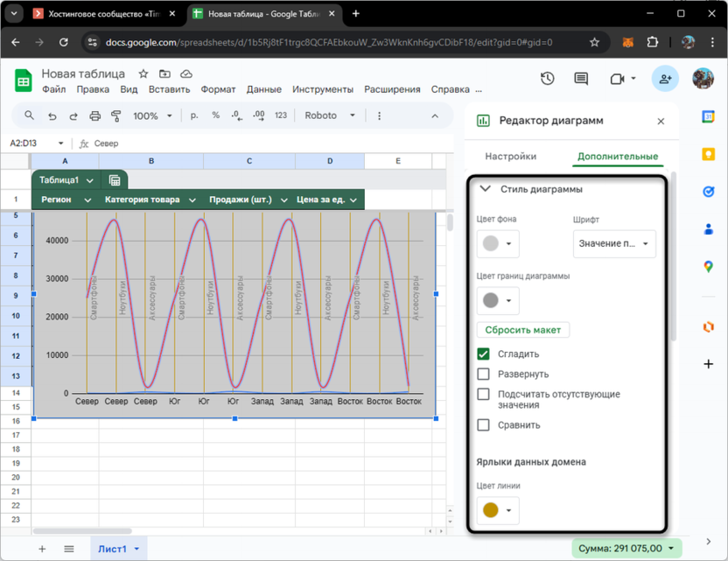Open the Шрифт font dropdown
Image resolution: width=728 pixels, height=561 pixels.
click(x=614, y=243)
